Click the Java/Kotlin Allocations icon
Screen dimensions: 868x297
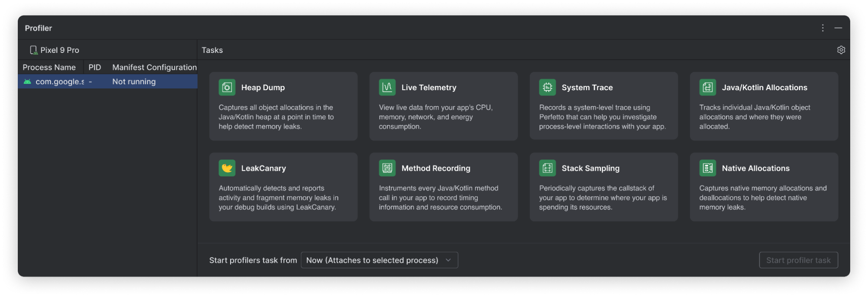708,87
